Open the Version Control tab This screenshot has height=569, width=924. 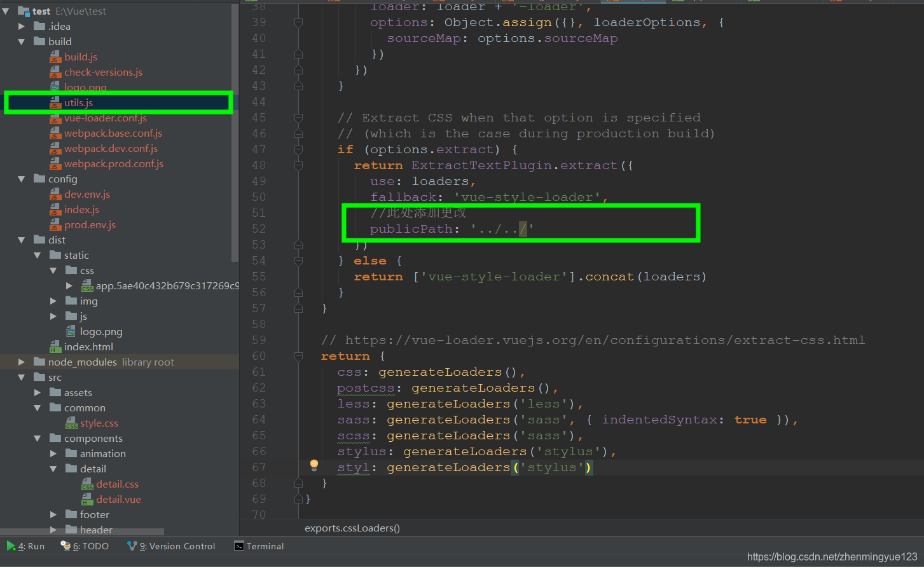click(x=171, y=546)
